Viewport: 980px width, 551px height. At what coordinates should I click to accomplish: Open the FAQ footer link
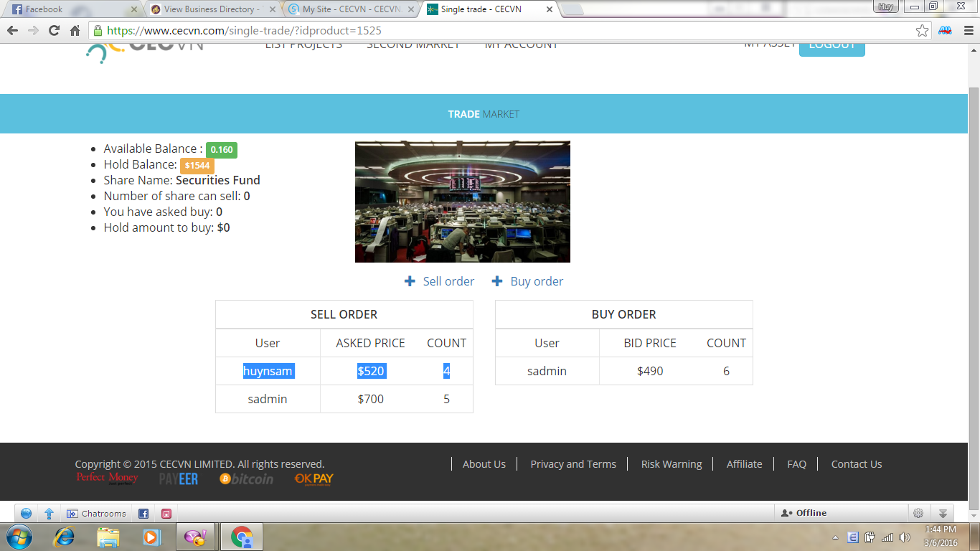tap(796, 464)
